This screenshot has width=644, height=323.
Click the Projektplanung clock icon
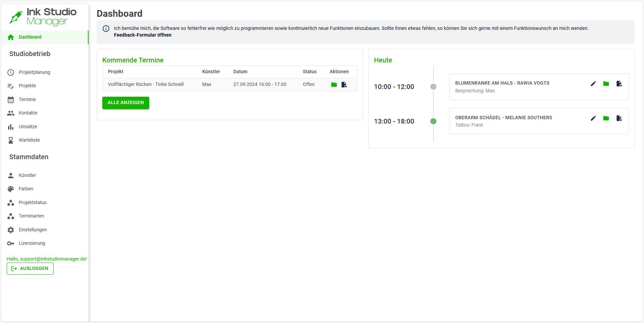pyautogui.click(x=11, y=73)
